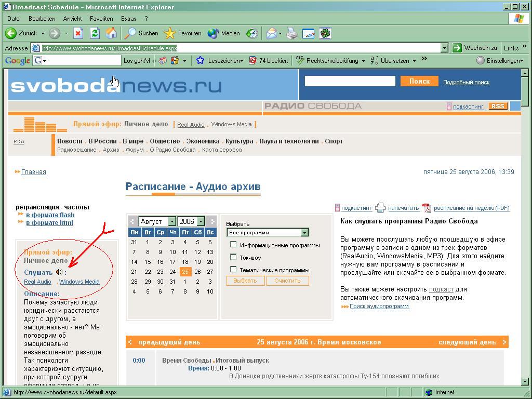This screenshot has width=532, height=399.
Task: Open the ? help menu
Action: point(146,19)
